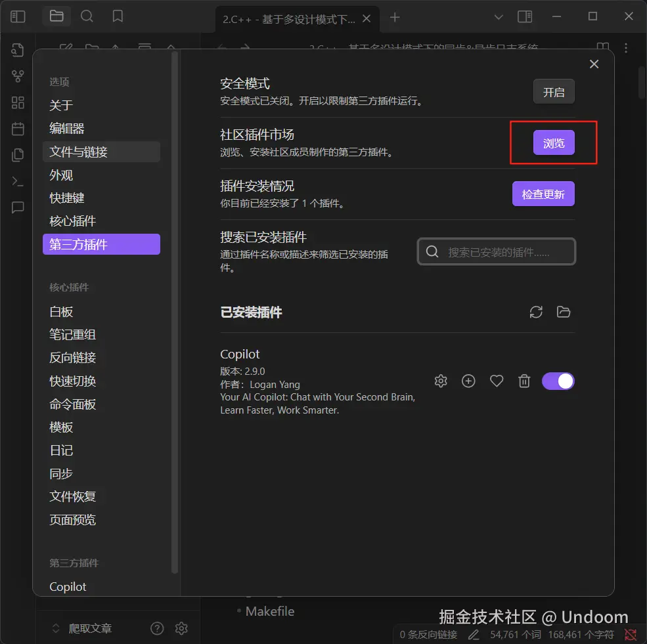
Task: Open 文件恢复 core plugin settings
Action: coord(102,496)
